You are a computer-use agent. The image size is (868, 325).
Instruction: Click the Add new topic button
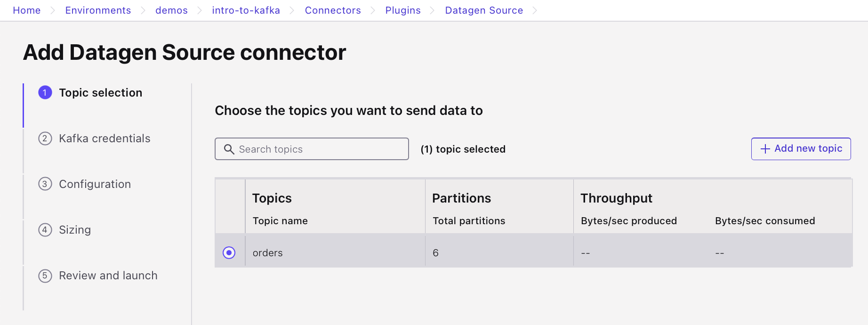tap(801, 149)
